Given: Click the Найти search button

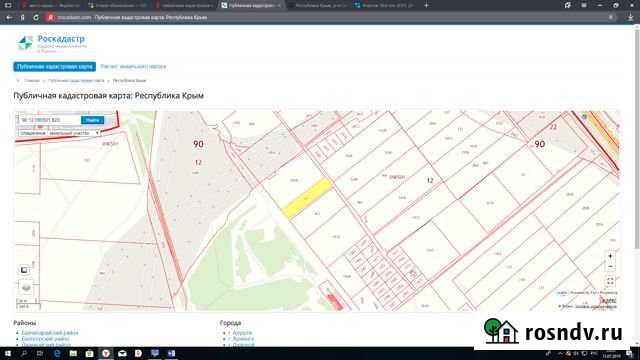Looking at the screenshot, I should coord(92,120).
